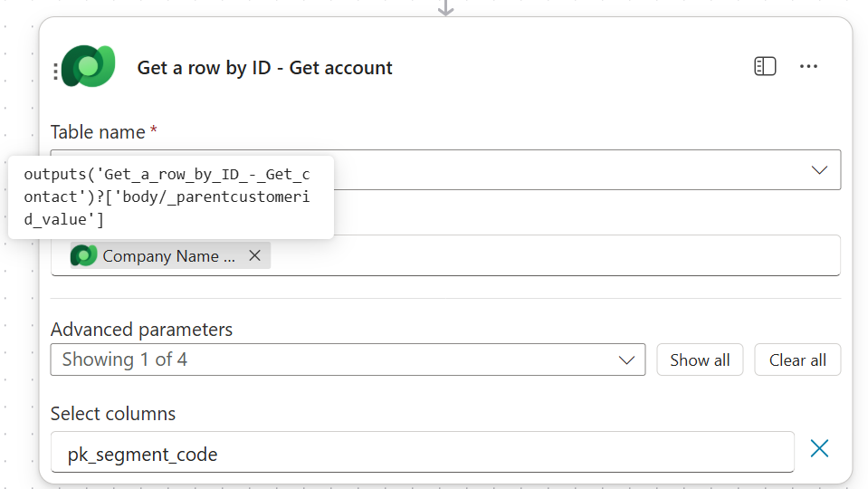Click the expression tooltip showing outputs formula
The image size is (868, 489).
coord(170,197)
